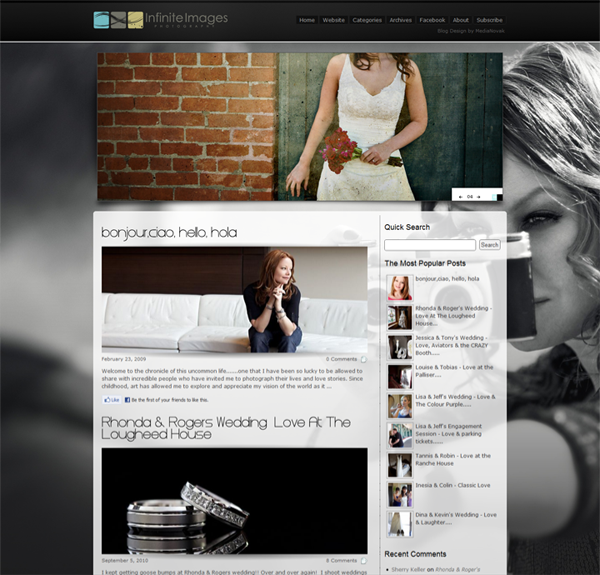Open sidebar link Dina & Kevin's Wedding - Love & Laughter
Viewport: 600px width, 575px height.
coord(456,518)
